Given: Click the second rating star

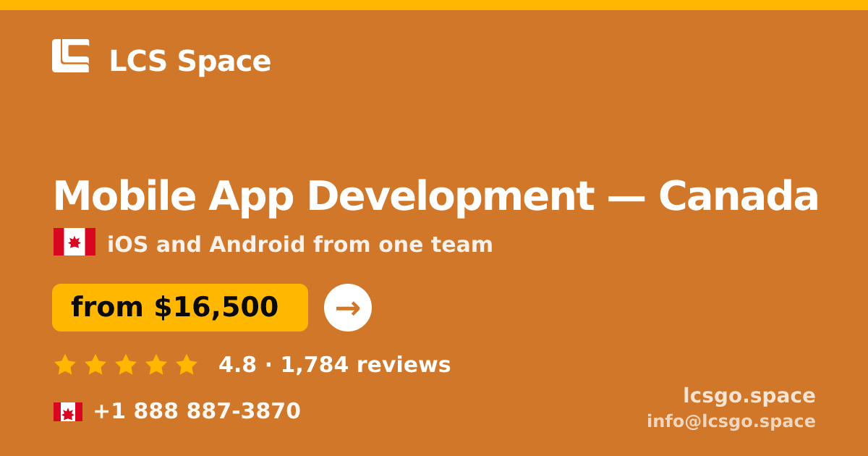Looking at the screenshot, I should point(95,365).
